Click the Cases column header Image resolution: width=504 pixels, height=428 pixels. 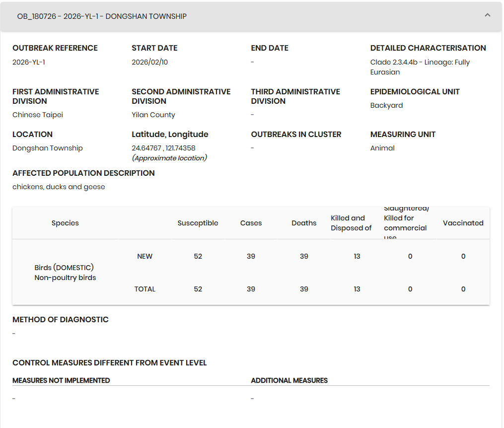(x=251, y=223)
